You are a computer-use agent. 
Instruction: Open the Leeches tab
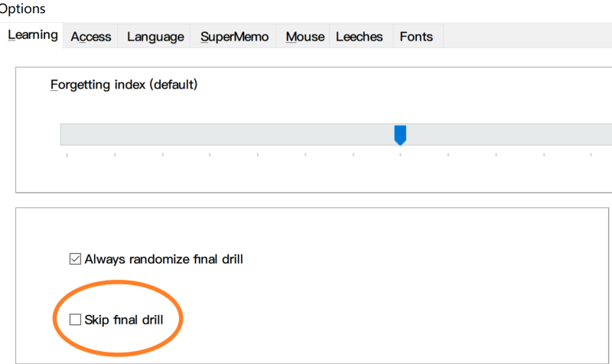pyautogui.click(x=359, y=37)
